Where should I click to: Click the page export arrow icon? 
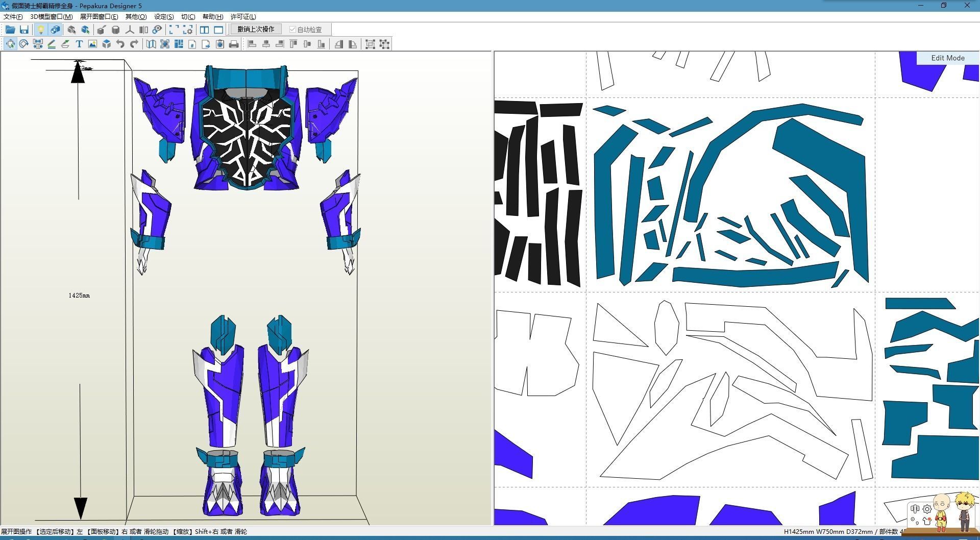[x=206, y=44]
